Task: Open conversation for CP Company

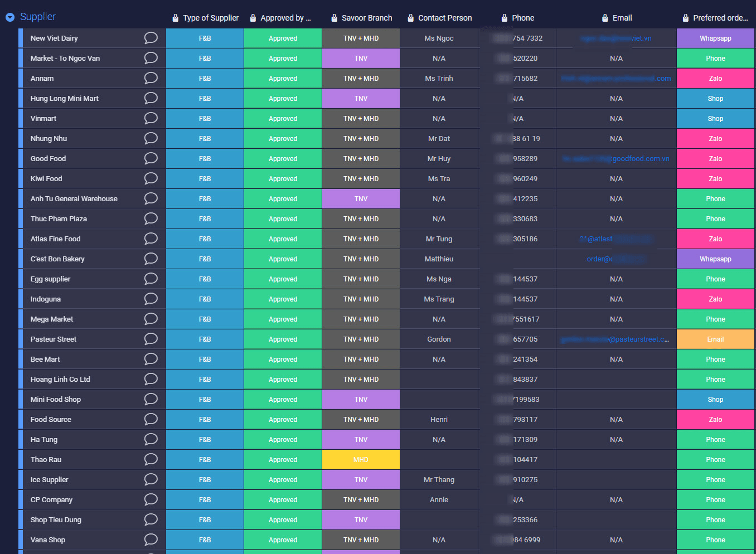Action: [151, 499]
